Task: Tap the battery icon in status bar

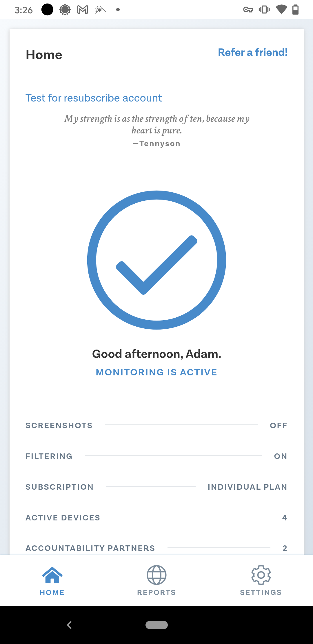Action: click(x=295, y=10)
